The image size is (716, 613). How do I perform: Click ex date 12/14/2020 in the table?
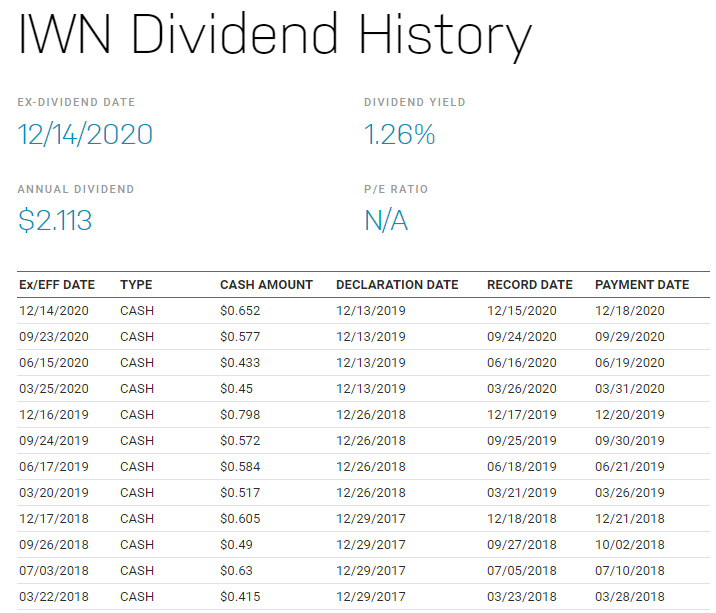[x=54, y=311]
